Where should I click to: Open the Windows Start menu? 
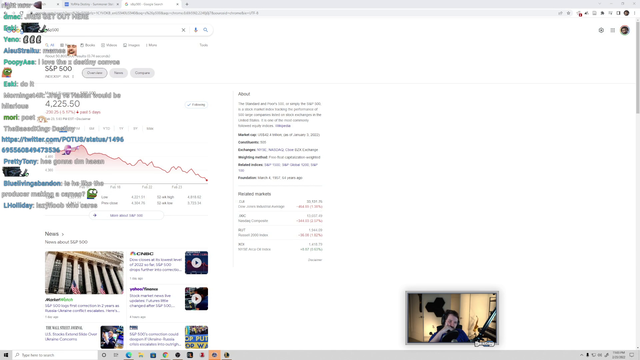pyautogui.click(x=6, y=355)
